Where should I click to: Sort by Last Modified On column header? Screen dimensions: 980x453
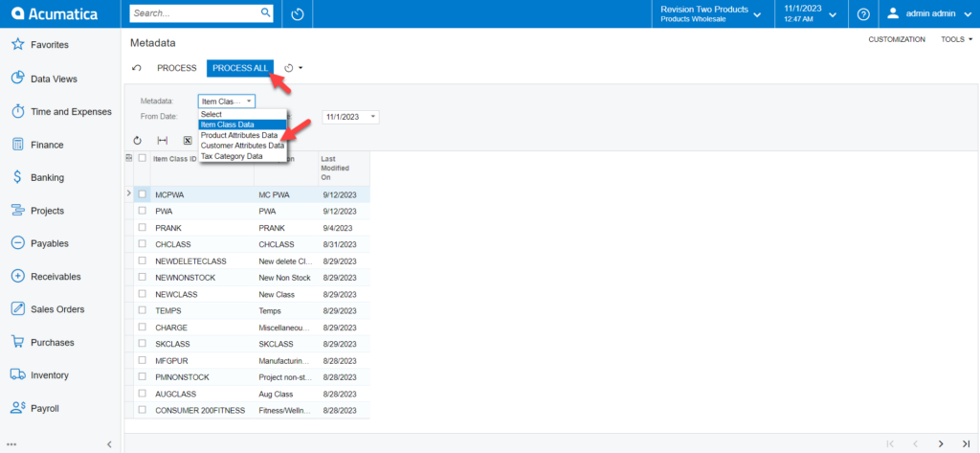click(344, 169)
